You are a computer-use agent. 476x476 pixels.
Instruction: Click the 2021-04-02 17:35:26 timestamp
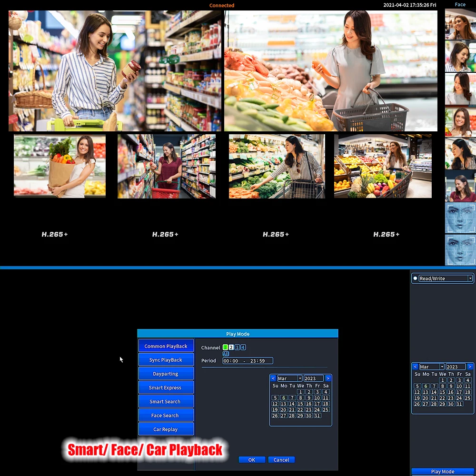410,5
